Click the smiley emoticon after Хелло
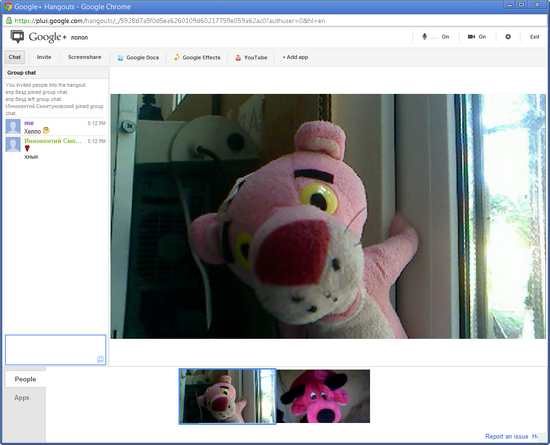The image size is (550, 445). [46, 131]
